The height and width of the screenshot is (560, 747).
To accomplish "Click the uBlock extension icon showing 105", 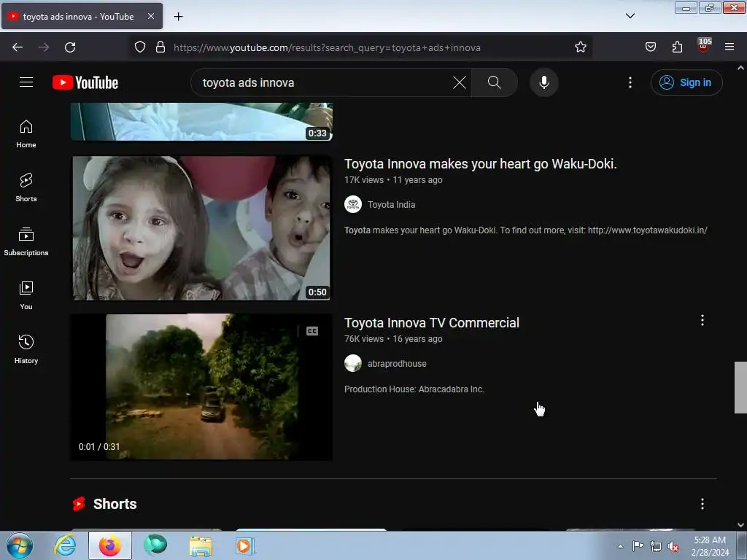I will pos(704,45).
